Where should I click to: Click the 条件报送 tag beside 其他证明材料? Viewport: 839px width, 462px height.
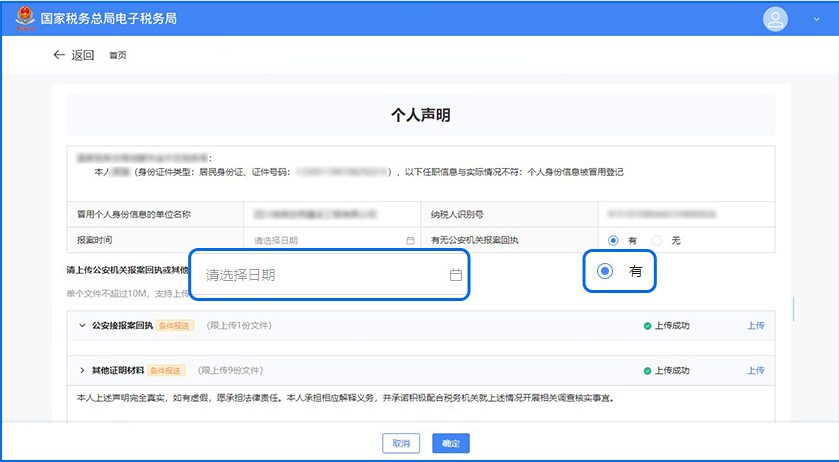(x=164, y=370)
